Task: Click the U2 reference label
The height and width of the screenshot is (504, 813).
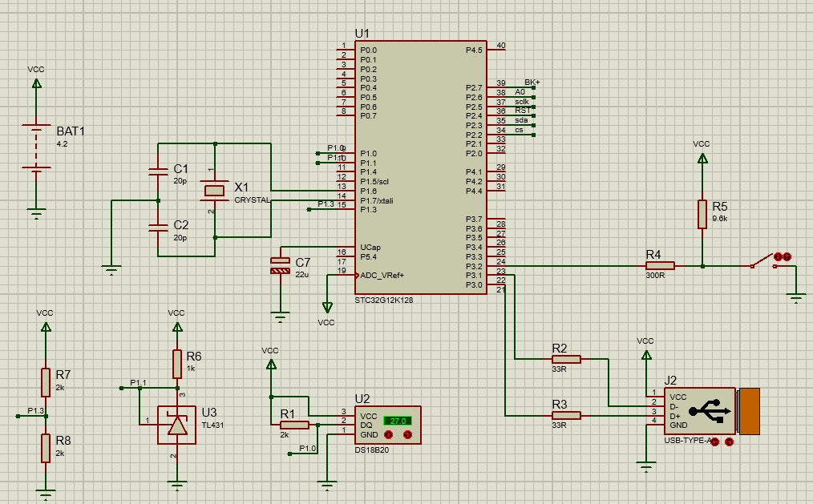Action: tap(362, 399)
